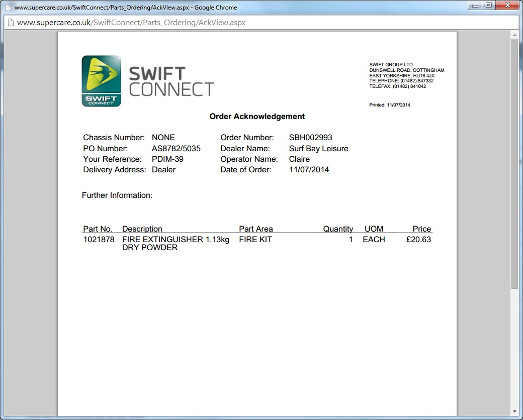Click the PO Number label

pyautogui.click(x=106, y=148)
